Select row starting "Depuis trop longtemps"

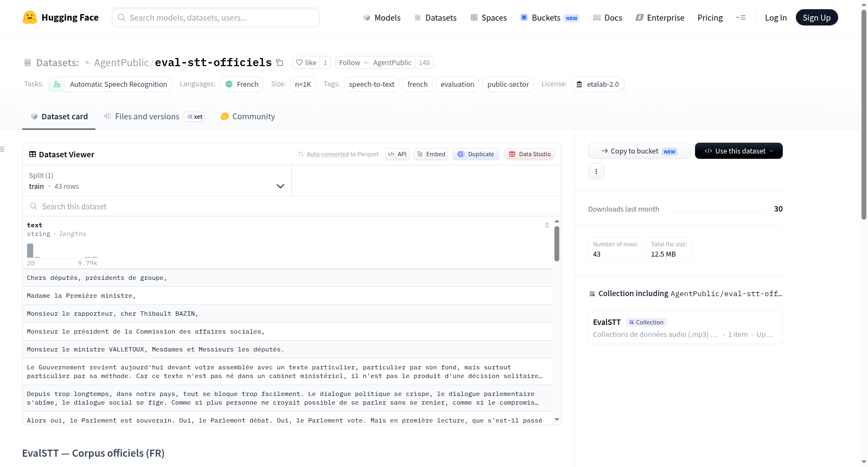coord(288,398)
